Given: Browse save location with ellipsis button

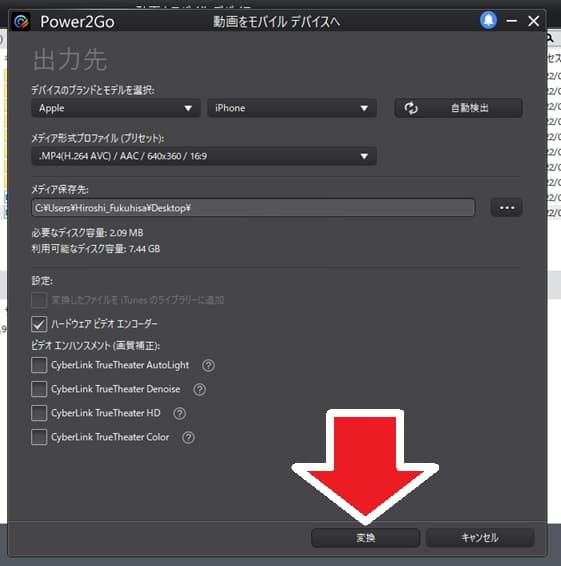Looking at the screenshot, I should [x=506, y=208].
